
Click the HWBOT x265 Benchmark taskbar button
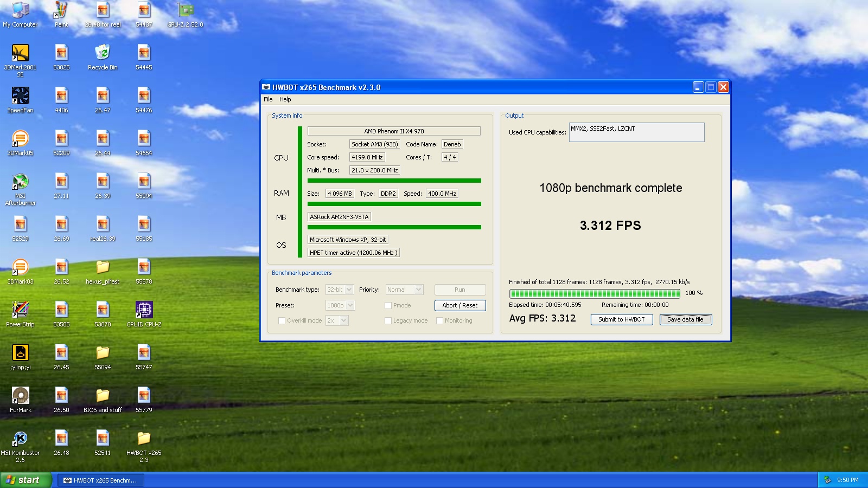(101, 480)
